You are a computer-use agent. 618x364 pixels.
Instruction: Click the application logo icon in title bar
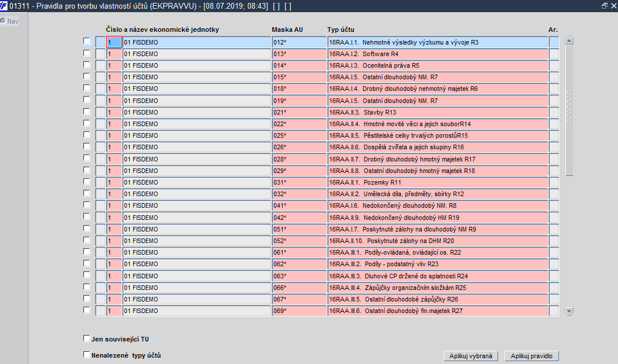pyautogui.click(x=3, y=6)
